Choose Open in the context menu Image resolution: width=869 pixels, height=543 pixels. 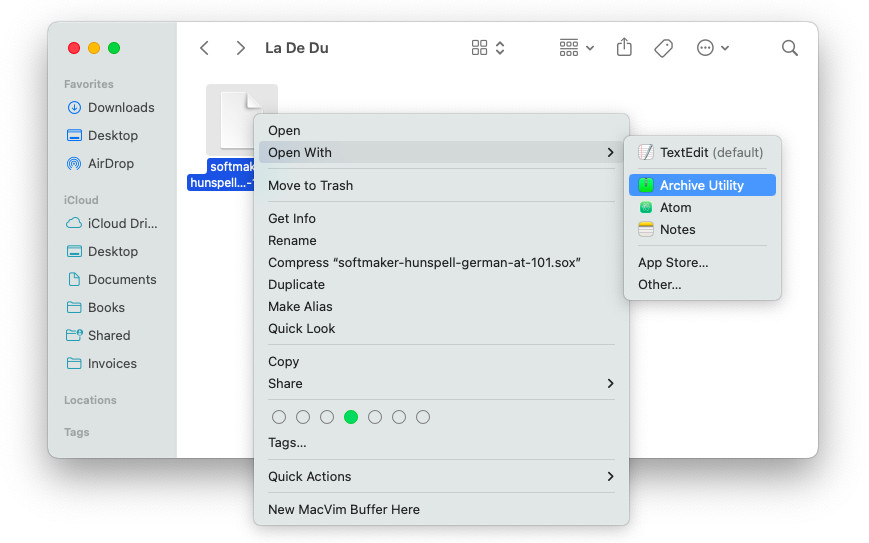point(441,130)
